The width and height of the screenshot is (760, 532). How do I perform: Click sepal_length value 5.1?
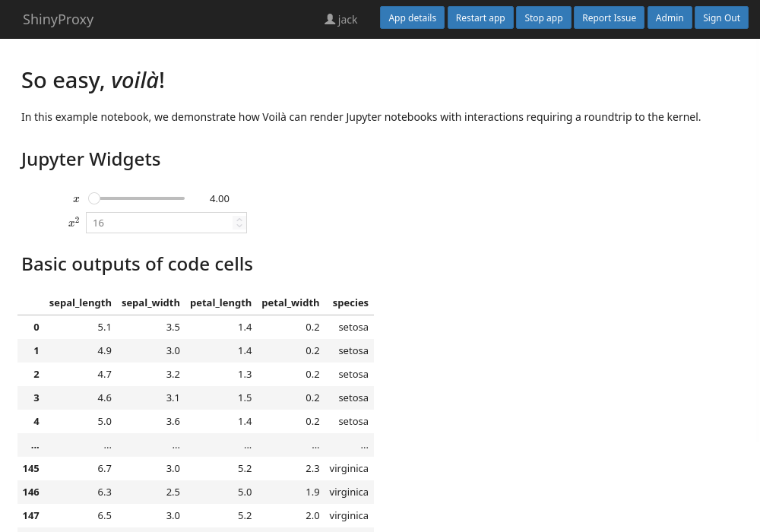[x=104, y=327]
